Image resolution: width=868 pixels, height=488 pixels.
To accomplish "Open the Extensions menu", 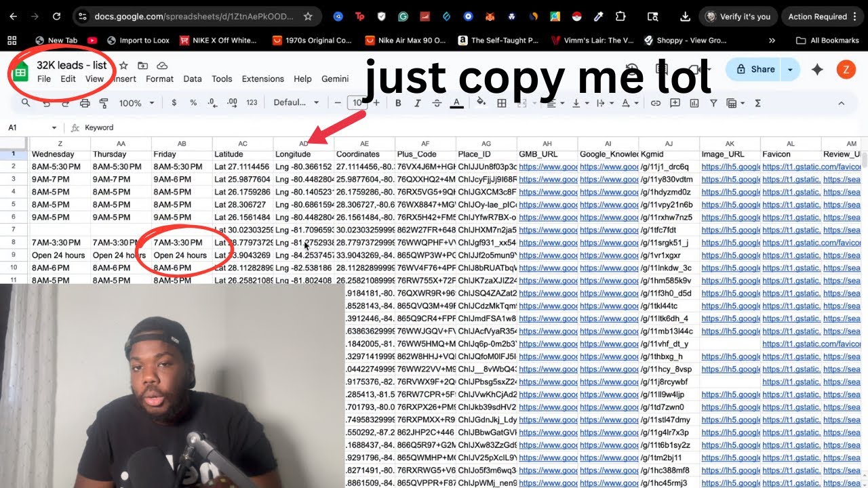I will [x=262, y=79].
